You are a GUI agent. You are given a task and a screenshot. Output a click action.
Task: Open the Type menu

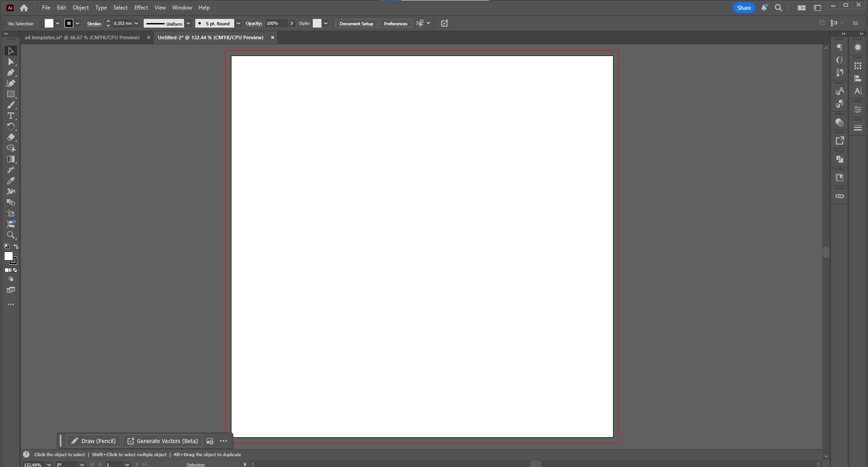(x=101, y=8)
